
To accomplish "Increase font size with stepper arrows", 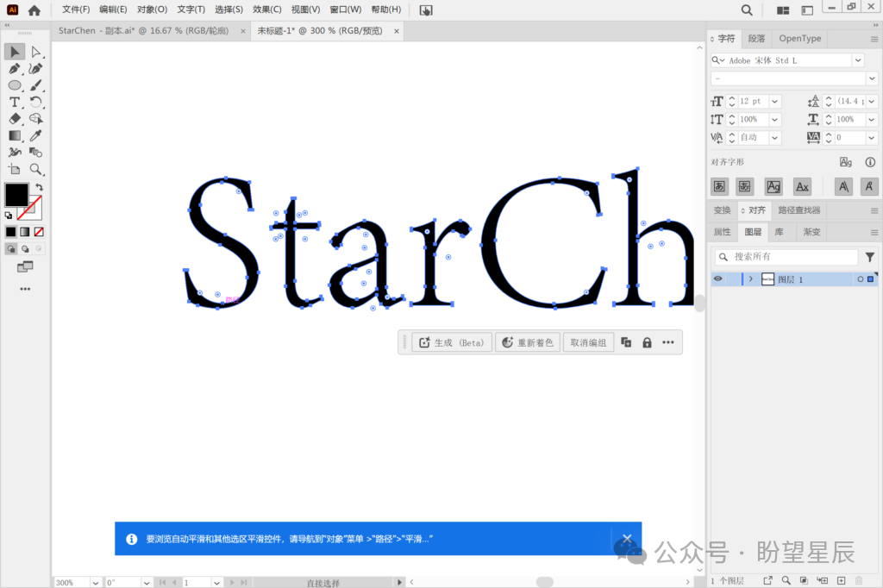I will [x=731, y=98].
